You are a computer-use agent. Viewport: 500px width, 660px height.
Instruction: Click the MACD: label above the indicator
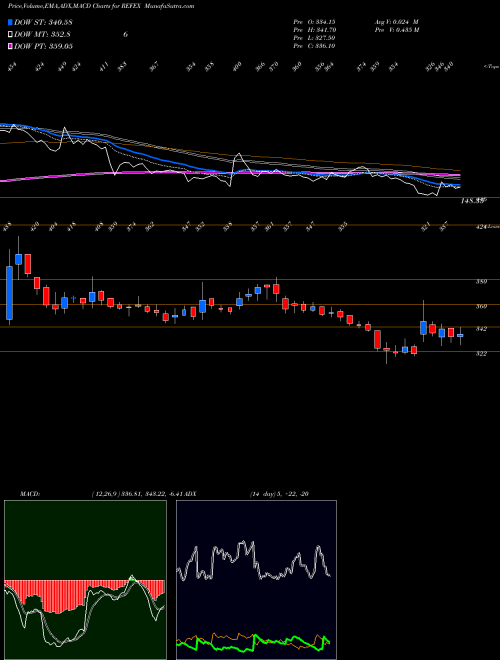pyautogui.click(x=30, y=494)
